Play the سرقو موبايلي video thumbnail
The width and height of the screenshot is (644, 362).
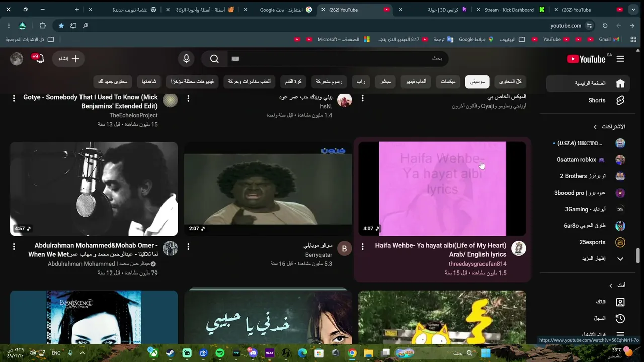pyautogui.click(x=268, y=189)
